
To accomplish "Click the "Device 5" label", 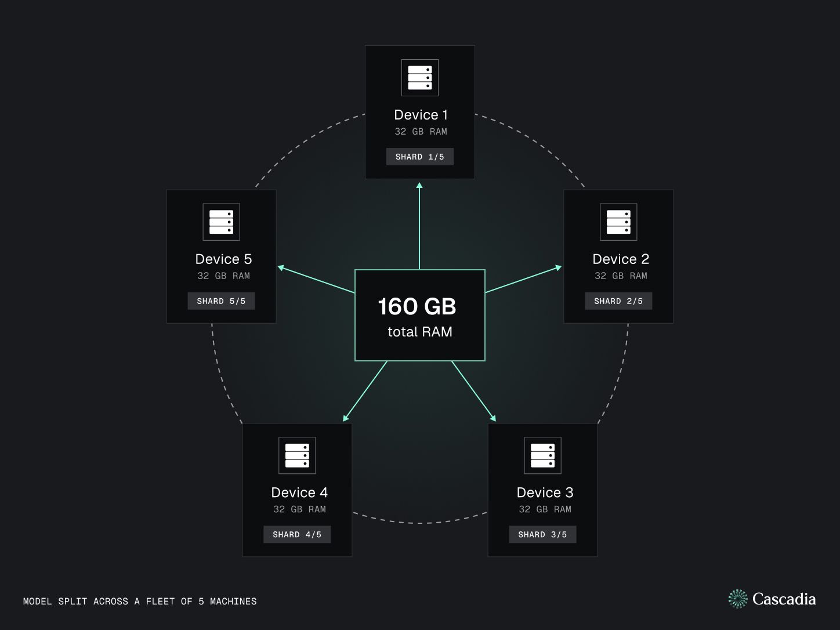I will coord(223,259).
